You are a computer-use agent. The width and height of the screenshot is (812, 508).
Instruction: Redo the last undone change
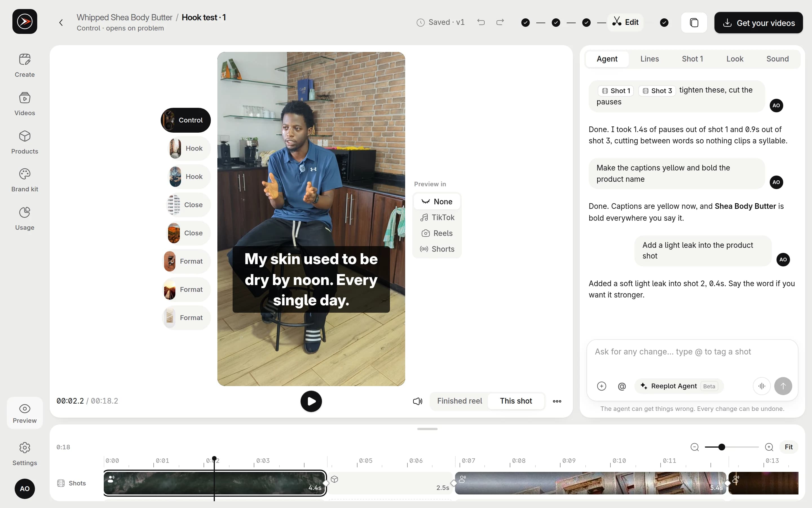coord(500,22)
